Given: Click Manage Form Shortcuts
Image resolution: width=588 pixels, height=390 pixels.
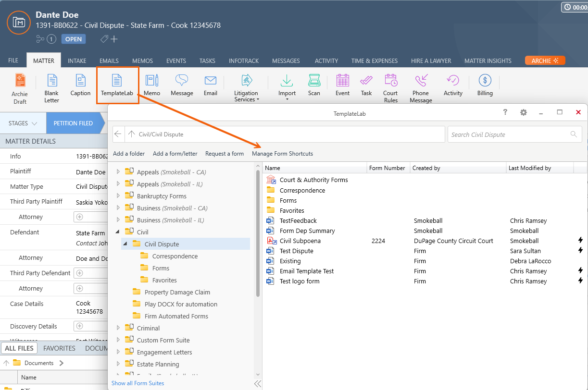Looking at the screenshot, I should pos(282,154).
